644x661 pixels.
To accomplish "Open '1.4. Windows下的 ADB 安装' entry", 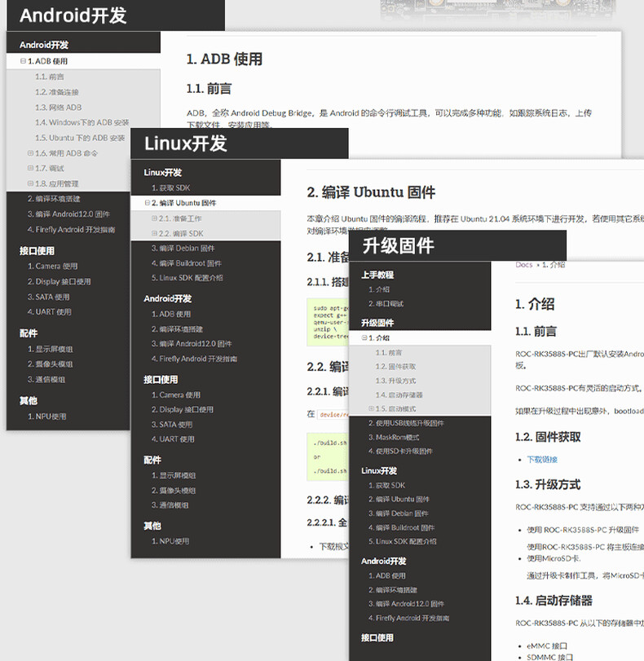I will pos(82,123).
